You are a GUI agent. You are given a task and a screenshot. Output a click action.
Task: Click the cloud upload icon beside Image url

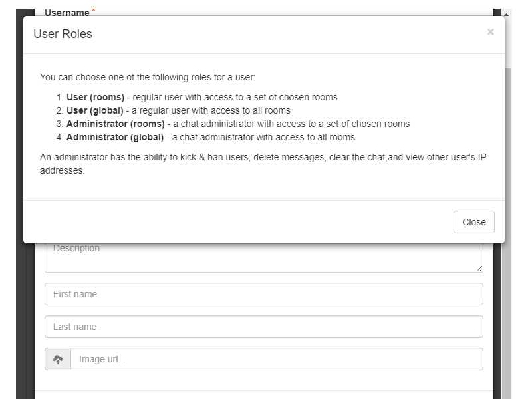pyautogui.click(x=58, y=359)
